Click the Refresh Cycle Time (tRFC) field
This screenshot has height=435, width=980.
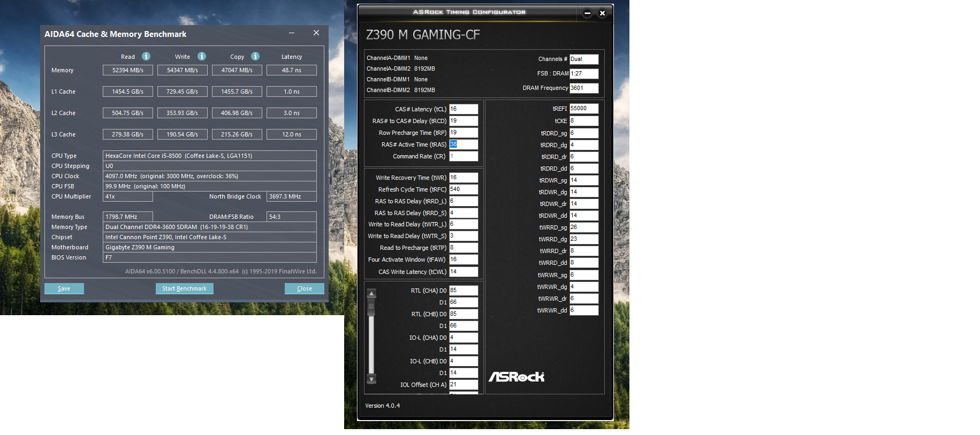coord(464,189)
